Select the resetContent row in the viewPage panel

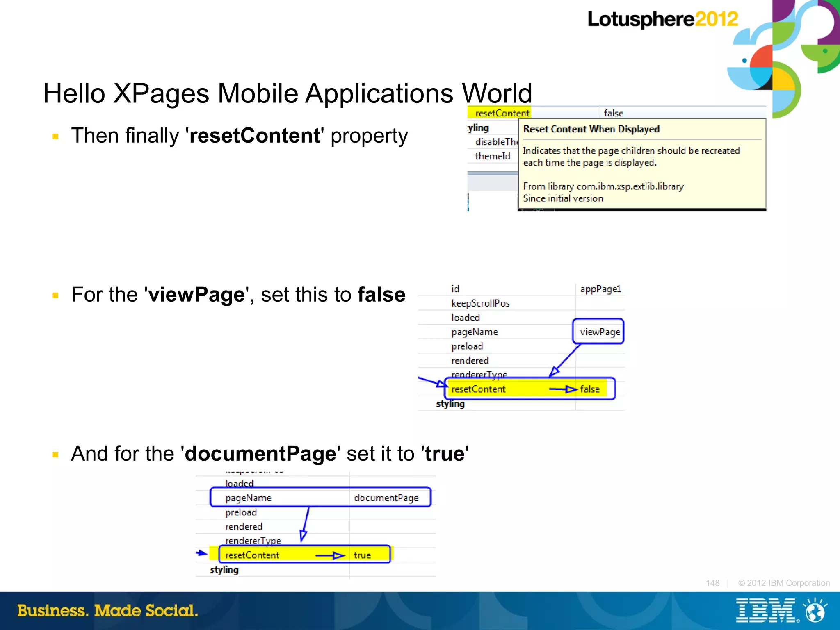pos(521,389)
